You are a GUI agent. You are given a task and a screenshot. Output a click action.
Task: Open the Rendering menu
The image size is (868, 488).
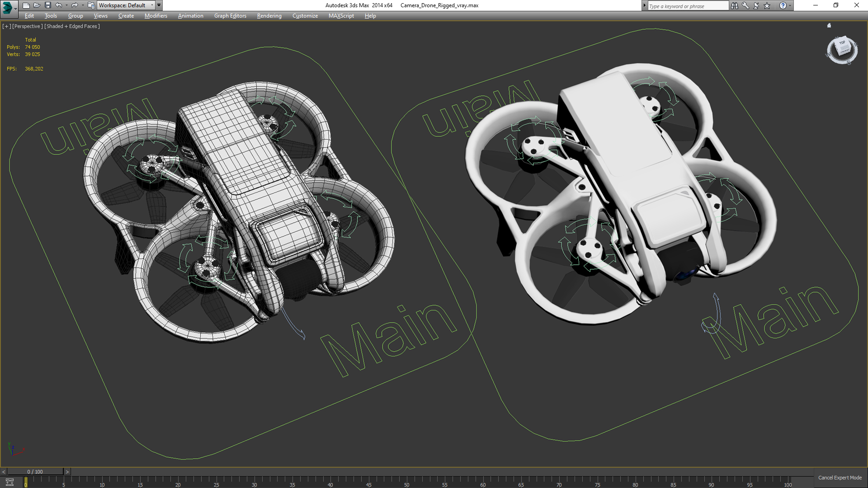coord(269,16)
